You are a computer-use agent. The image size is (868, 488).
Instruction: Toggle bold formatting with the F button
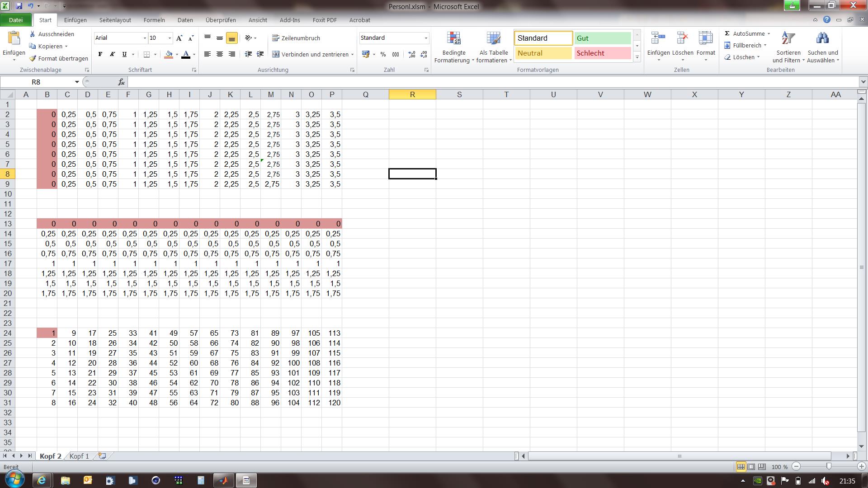click(100, 54)
